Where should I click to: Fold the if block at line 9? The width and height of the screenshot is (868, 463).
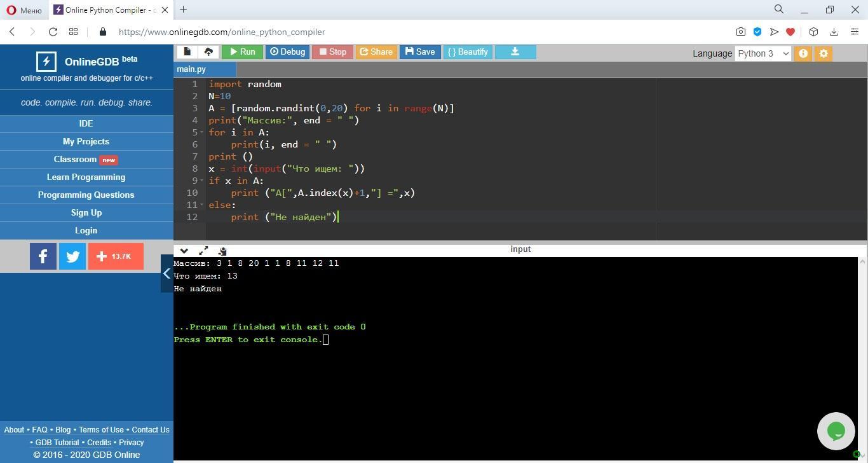click(203, 181)
